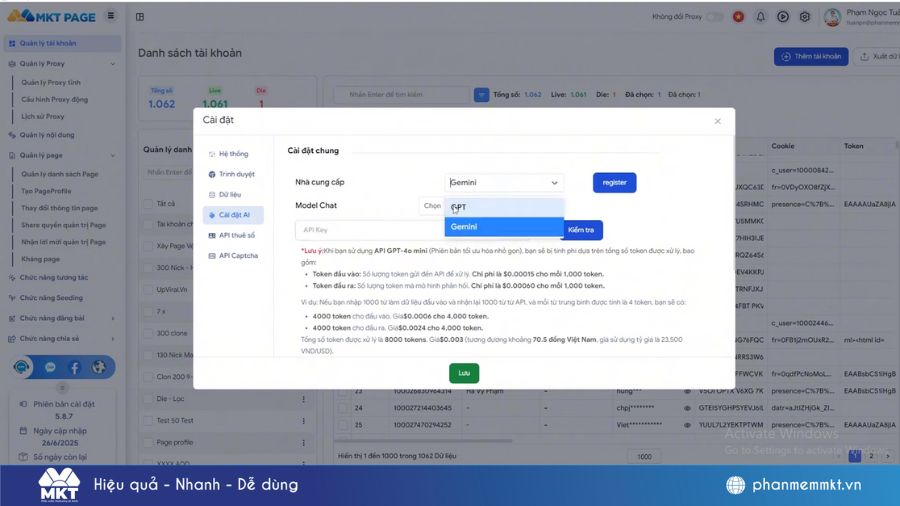
Task: Toggle the Tất cả checkbox
Action: click(x=148, y=204)
